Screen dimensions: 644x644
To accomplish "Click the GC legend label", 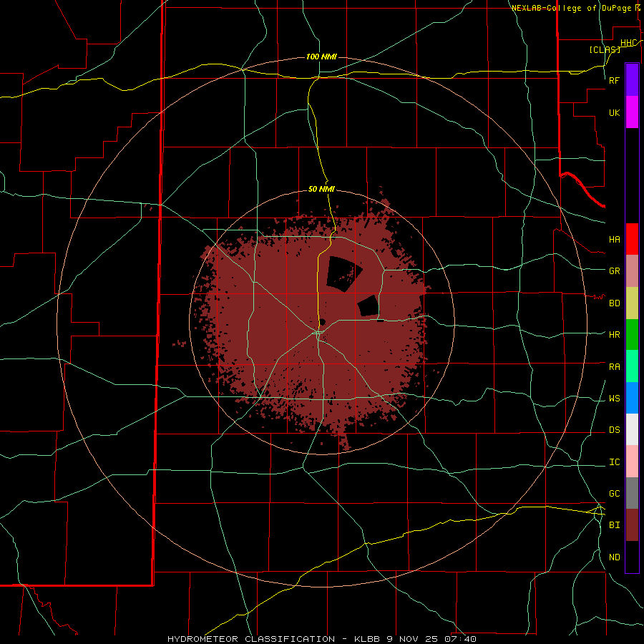I will [615, 494].
